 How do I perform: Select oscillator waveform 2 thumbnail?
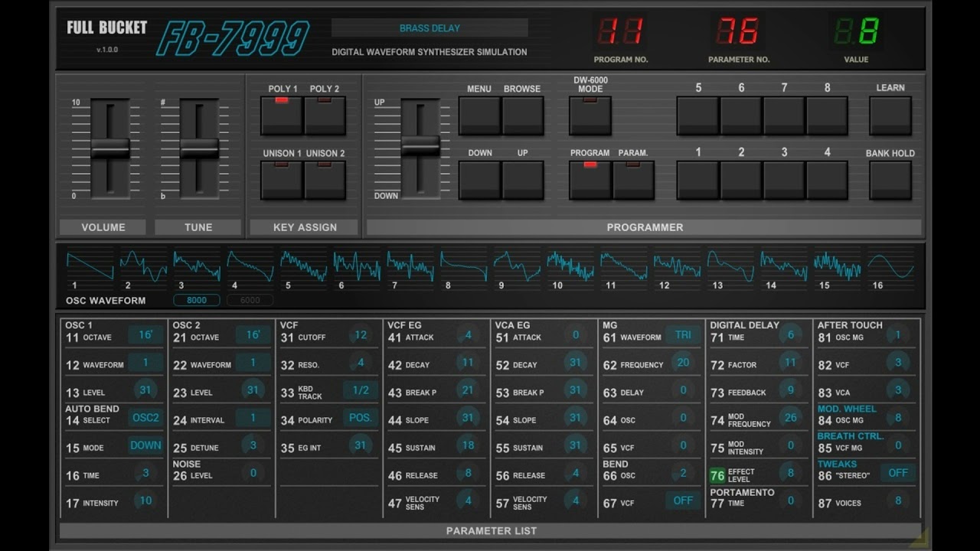[143, 266]
